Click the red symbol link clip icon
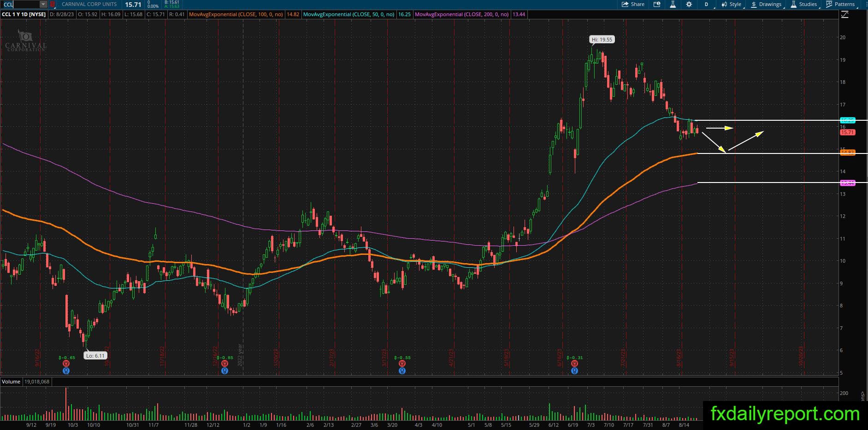868x430 pixels. 52,5
